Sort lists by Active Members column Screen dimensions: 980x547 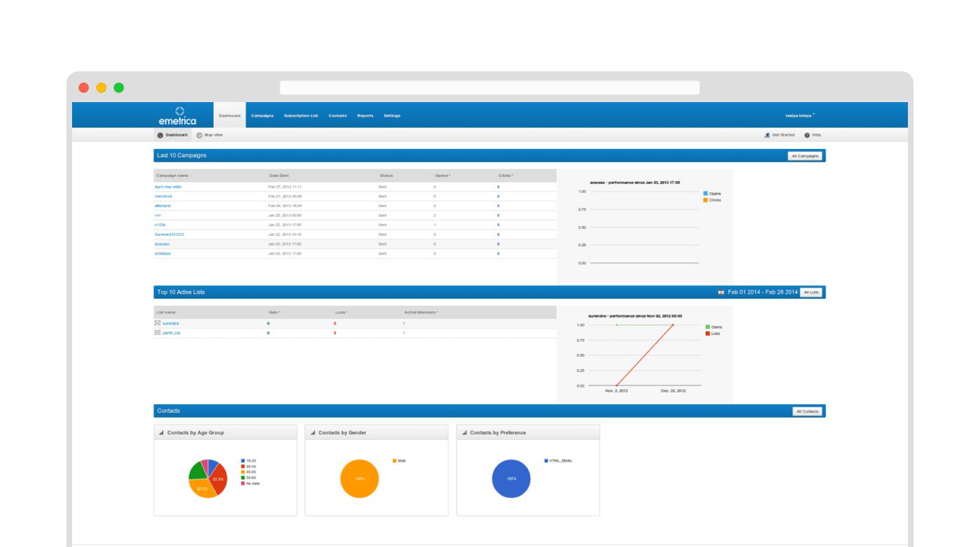[x=421, y=312]
